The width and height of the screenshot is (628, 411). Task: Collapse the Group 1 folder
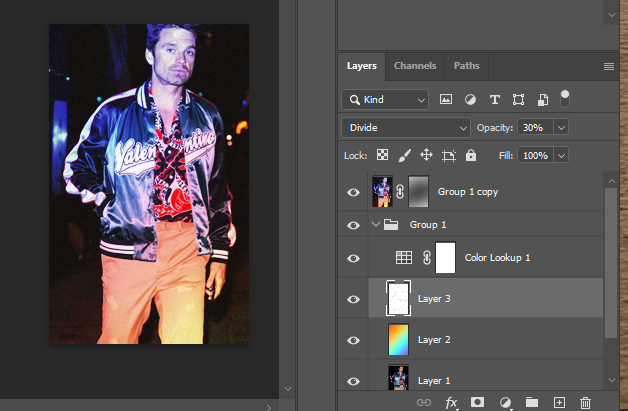click(x=375, y=224)
